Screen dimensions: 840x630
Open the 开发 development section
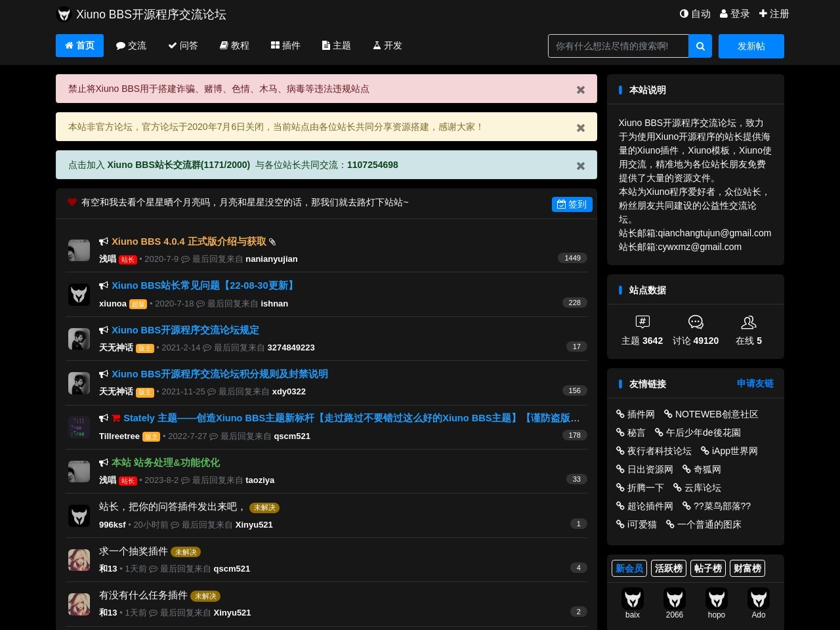point(388,45)
